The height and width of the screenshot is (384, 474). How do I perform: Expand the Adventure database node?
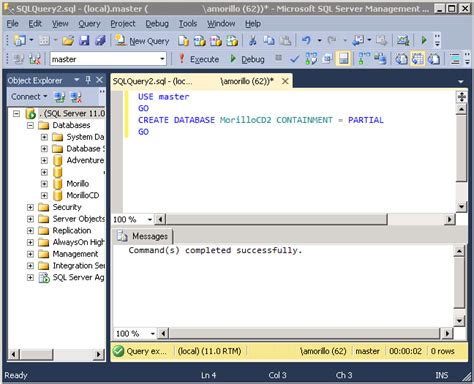pos(44,160)
